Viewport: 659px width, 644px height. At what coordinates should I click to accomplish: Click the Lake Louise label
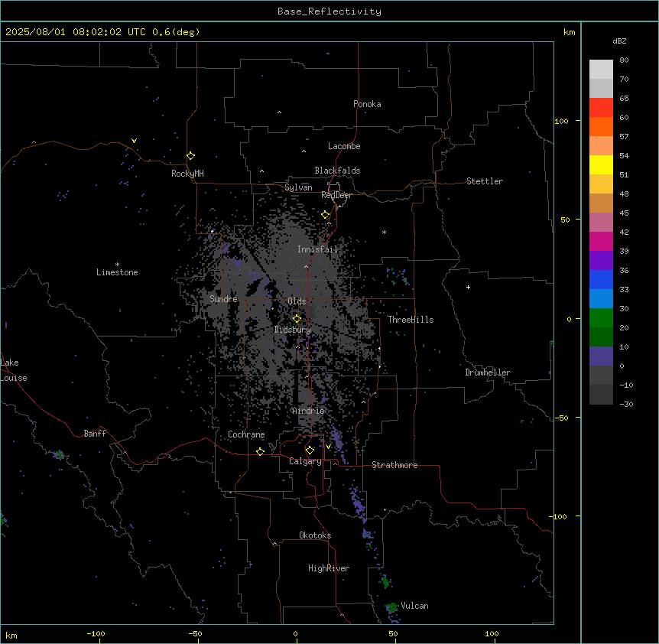[x=14, y=370]
